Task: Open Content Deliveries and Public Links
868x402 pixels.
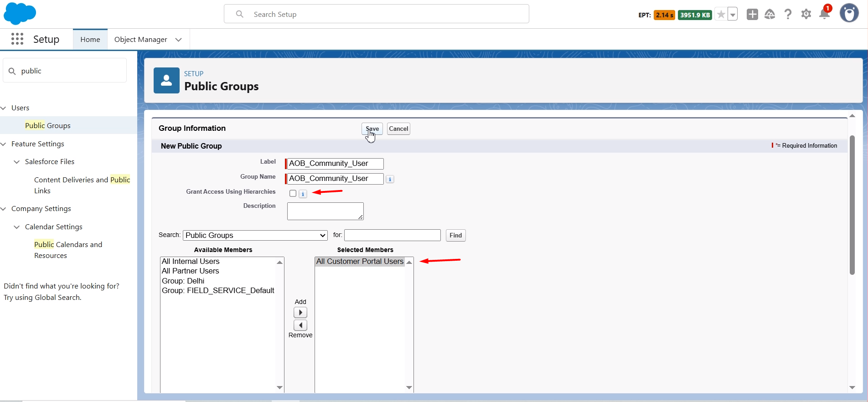Action: point(82,185)
